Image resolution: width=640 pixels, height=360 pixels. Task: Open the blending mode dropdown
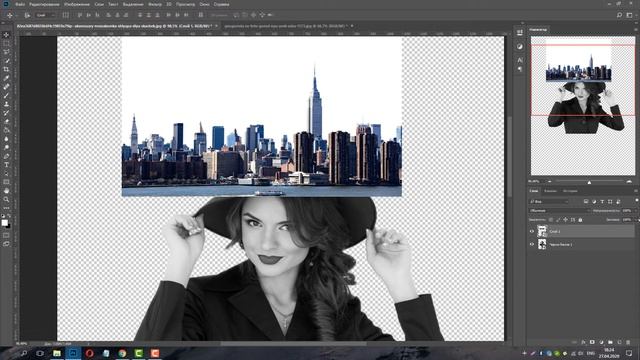coord(560,211)
